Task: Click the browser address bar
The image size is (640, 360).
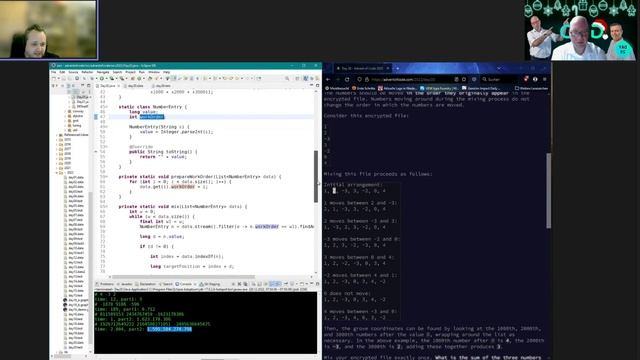Action: (412, 79)
